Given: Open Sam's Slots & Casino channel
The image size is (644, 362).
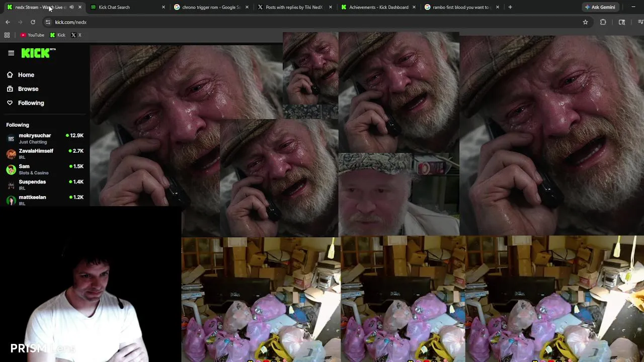Looking at the screenshot, I should pyautogui.click(x=45, y=169).
